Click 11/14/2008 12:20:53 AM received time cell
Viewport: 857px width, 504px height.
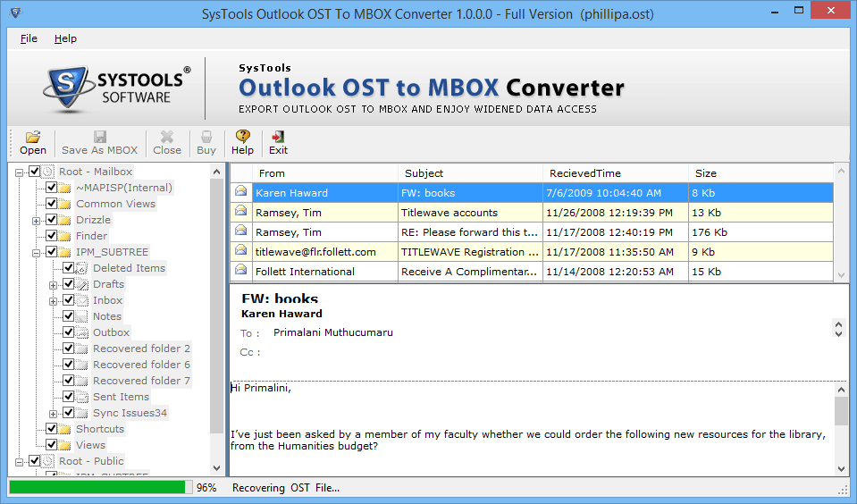(x=616, y=272)
